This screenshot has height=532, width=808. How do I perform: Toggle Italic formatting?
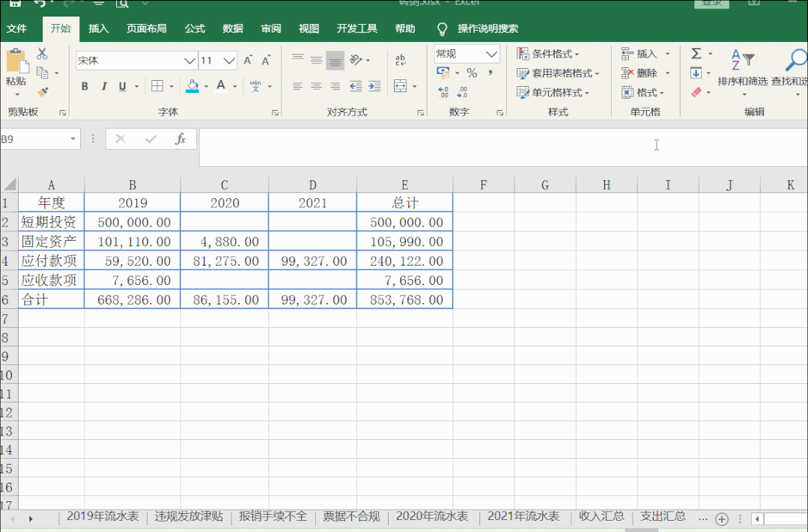(x=103, y=86)
